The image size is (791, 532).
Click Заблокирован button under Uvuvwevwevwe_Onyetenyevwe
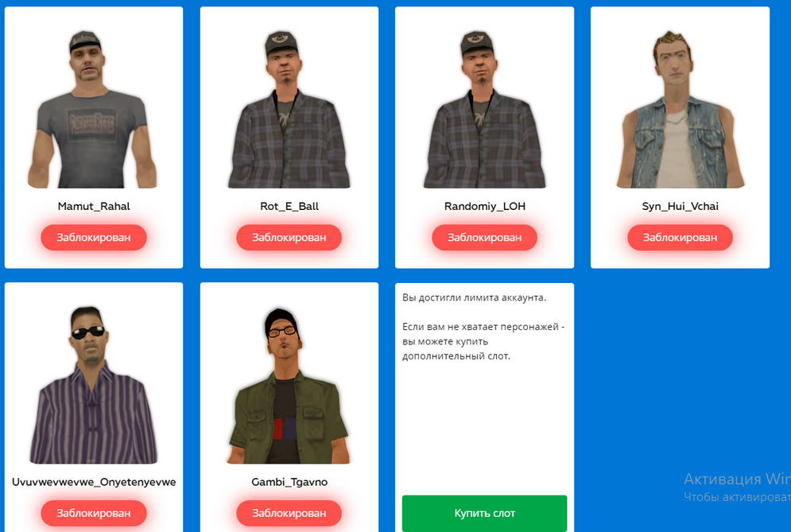[x=94, y=514]
